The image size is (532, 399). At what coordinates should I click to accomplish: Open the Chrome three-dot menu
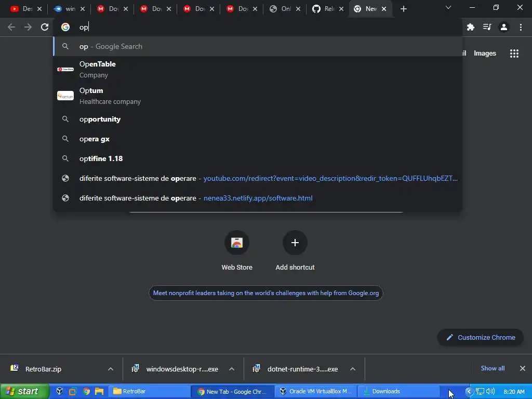click(521, 27)
